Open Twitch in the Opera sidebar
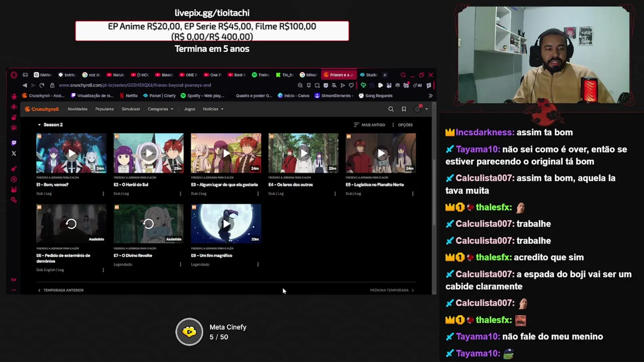The height and width of the screenshot is (362, 644). [14, 143]
